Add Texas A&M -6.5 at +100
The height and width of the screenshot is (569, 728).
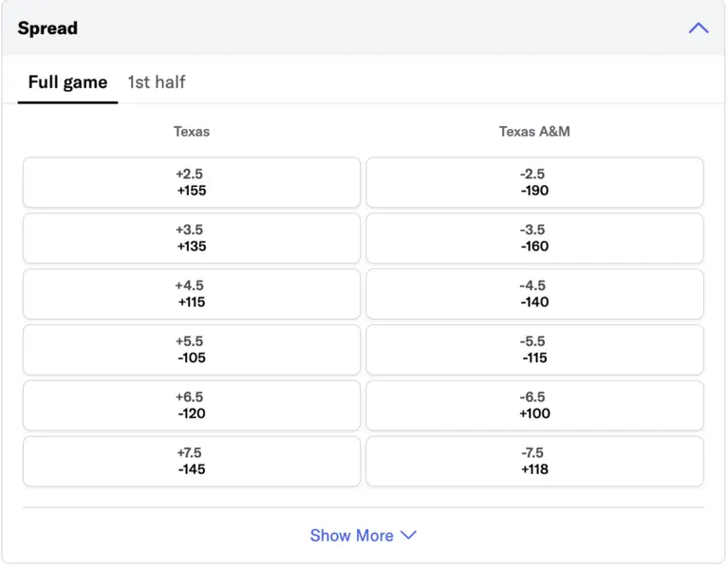(x=534, y=406)
